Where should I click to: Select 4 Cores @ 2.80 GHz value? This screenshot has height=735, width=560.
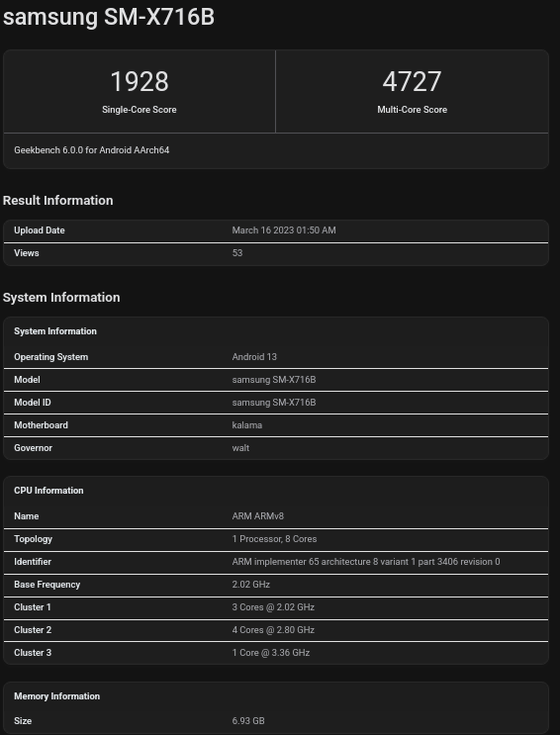click(273, 630)
